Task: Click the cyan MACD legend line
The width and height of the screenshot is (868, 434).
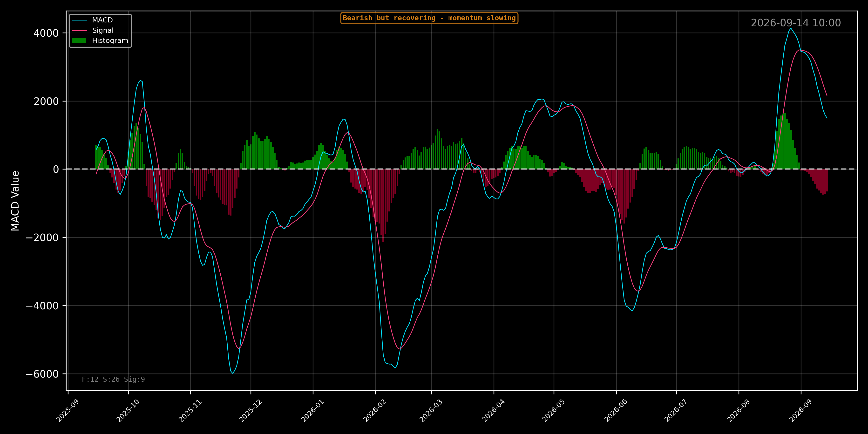Action: (x=79, y=20)
